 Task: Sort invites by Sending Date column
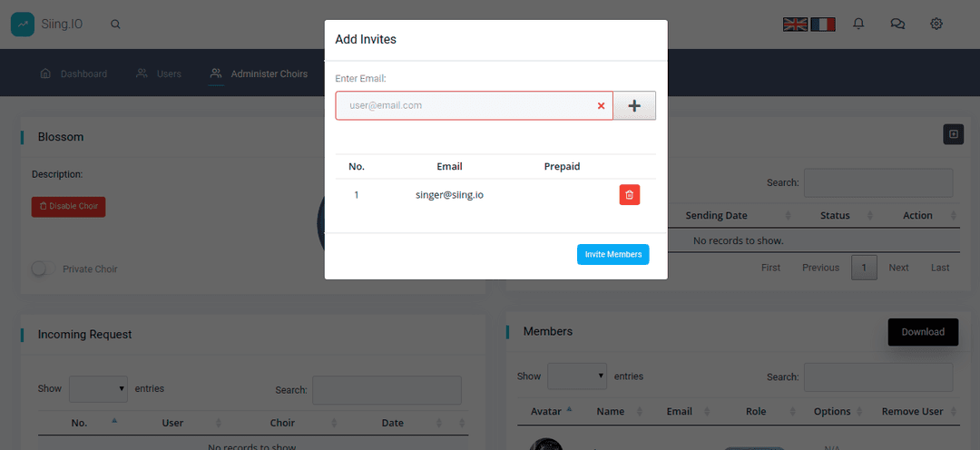click(x=716, y=215)
